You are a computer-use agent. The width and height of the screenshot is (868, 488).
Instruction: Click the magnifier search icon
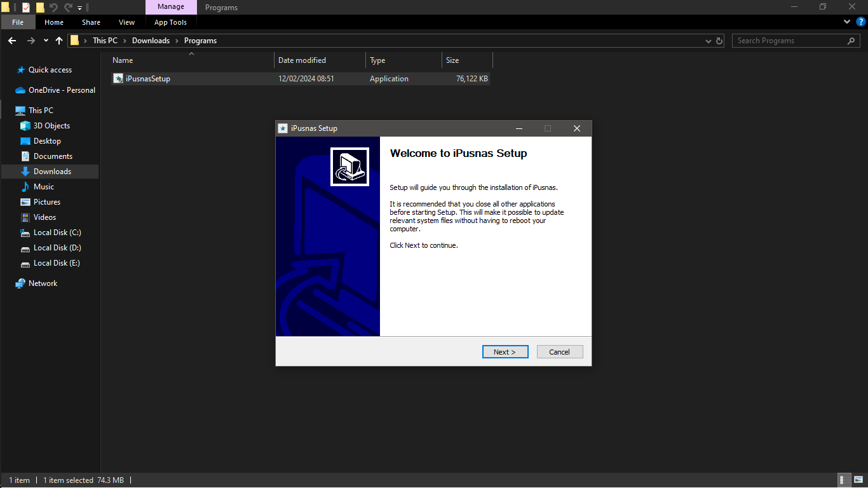pyautogui.click(x=851, y=41)
